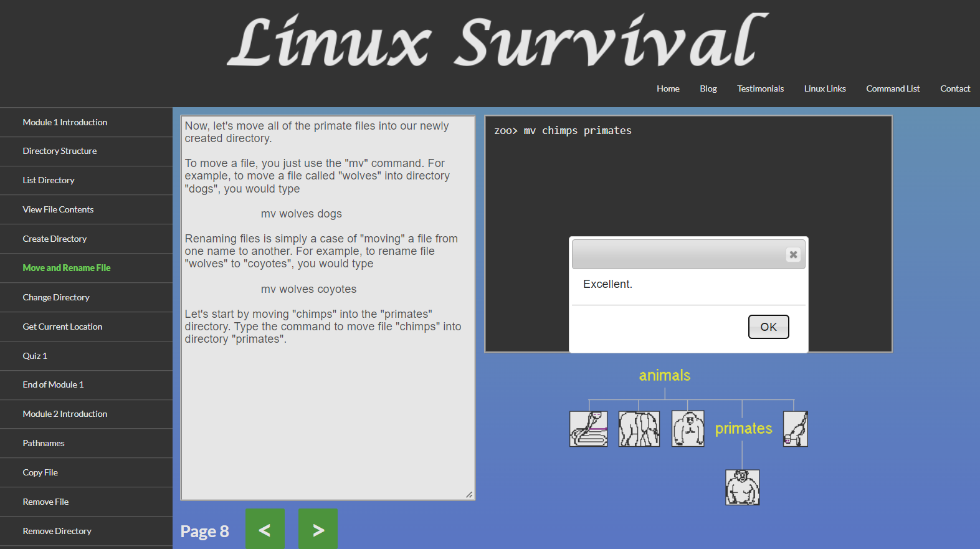Click the chimp icon below primates
Viewport: 980px width, 549px height.
742,487
